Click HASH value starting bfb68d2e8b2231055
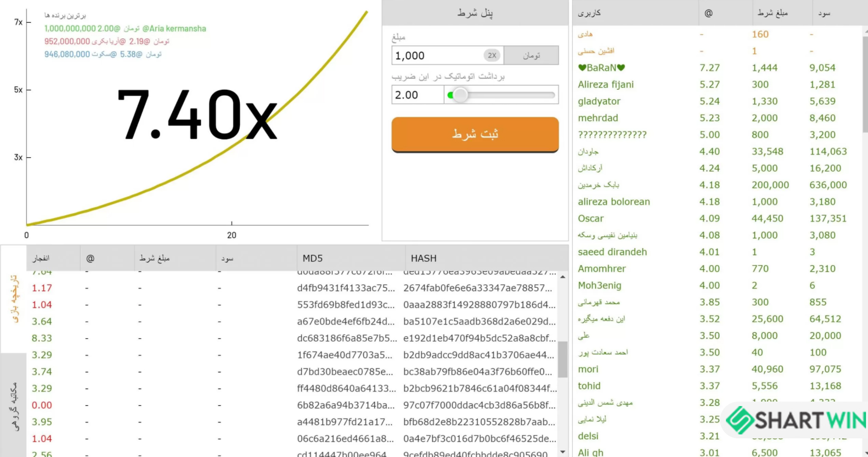Viewport: 868px width, 457px height. coord(479,422)
